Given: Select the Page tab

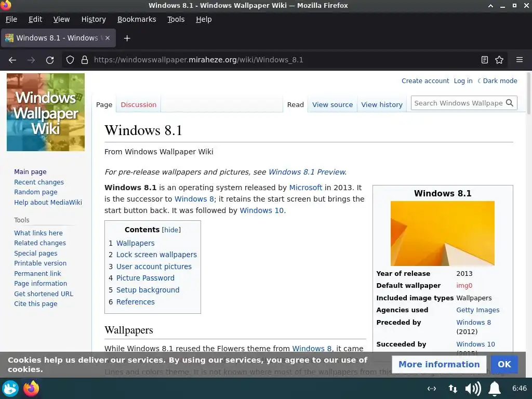Looking at the screenshot, I should click(x=104, y=104).
